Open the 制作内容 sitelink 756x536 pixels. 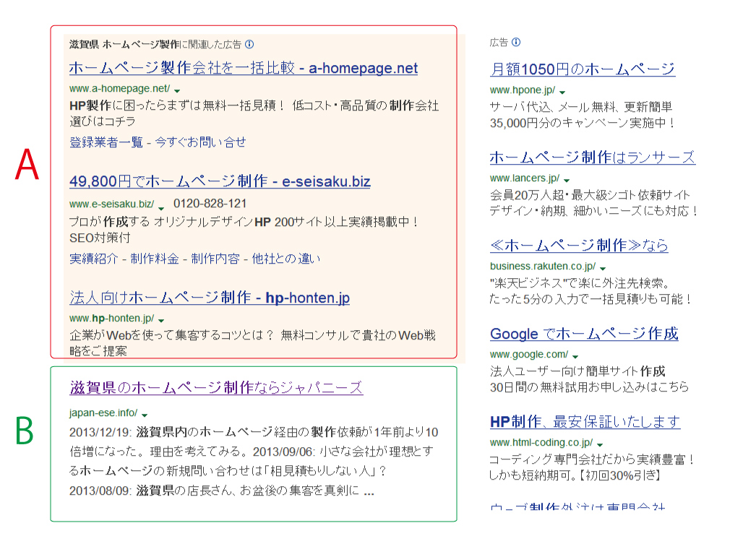pos(215,259)
